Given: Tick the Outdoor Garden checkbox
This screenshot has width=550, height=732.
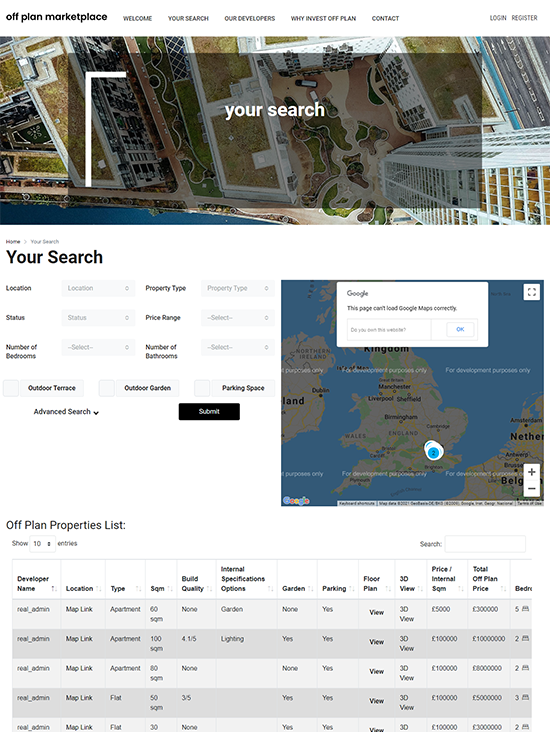Looking at the screenshot, I should coord(107,388).
